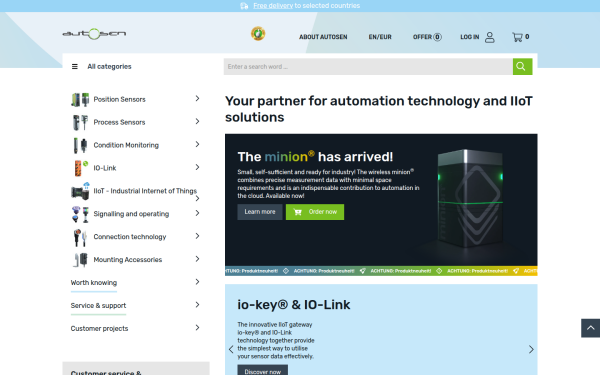Expand the IIoT Industrial Internet of Things chevron
The width and height of the screenshot is (600, 375).
(197, 199)
